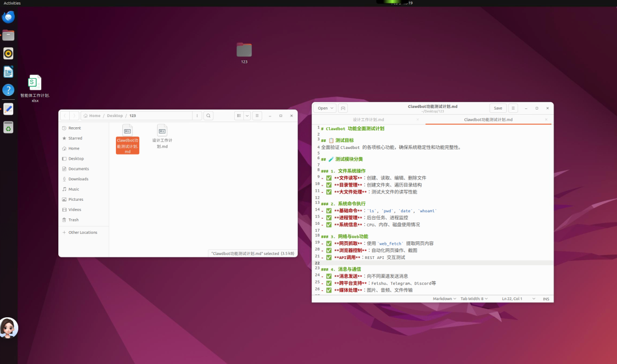Open the Help app in the dock
Viewport: 617px width, 364px height.
(x=8, y=90)
